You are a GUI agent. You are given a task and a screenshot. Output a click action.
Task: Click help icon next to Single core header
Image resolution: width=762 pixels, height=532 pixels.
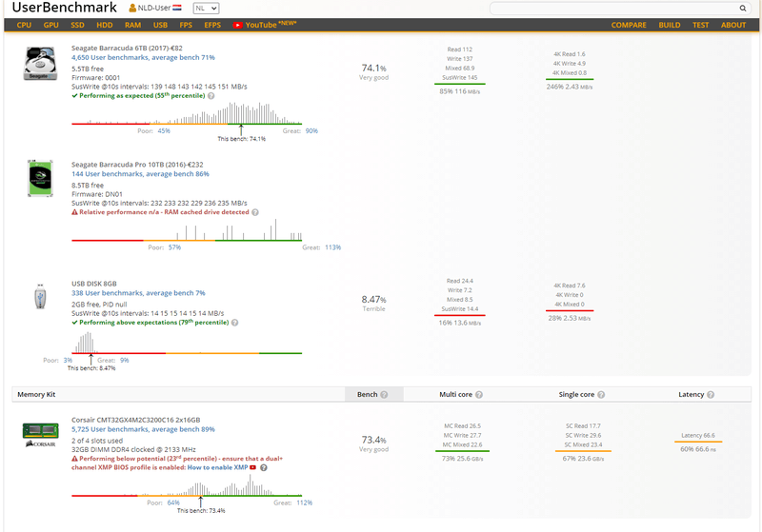[x=601, y=395]
